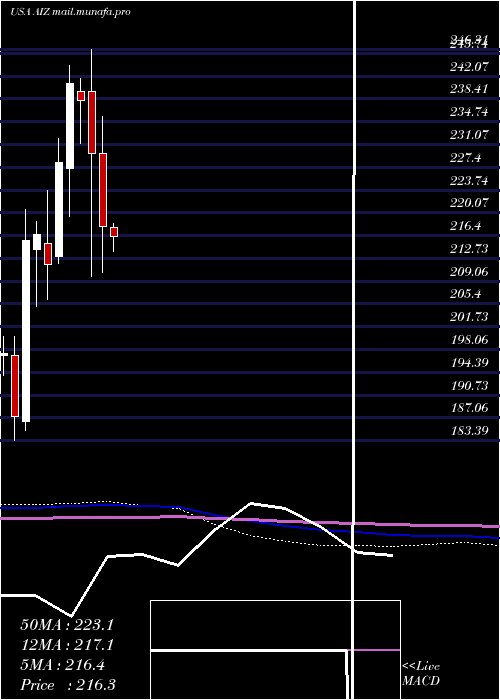Click the 227.4 price axis label
This screenshot has height=700, width=500.
tap(466, 158)
